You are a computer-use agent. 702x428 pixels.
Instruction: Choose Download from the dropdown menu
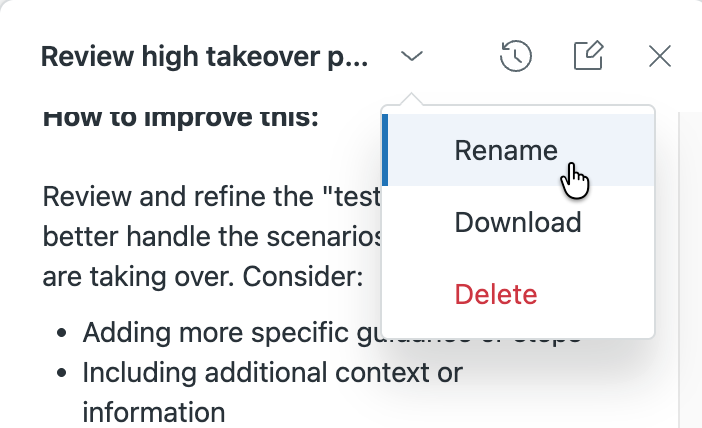[x=517, y=222]
